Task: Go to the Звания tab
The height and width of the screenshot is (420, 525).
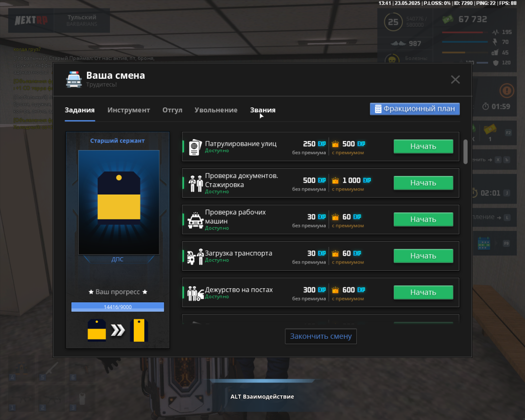Action: coord(262,110)
